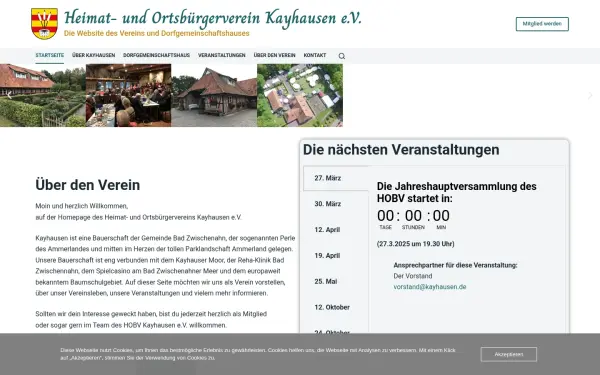View the indoor gathering slider photo
Screen dimensions: 600x375
tap(129, 95)
